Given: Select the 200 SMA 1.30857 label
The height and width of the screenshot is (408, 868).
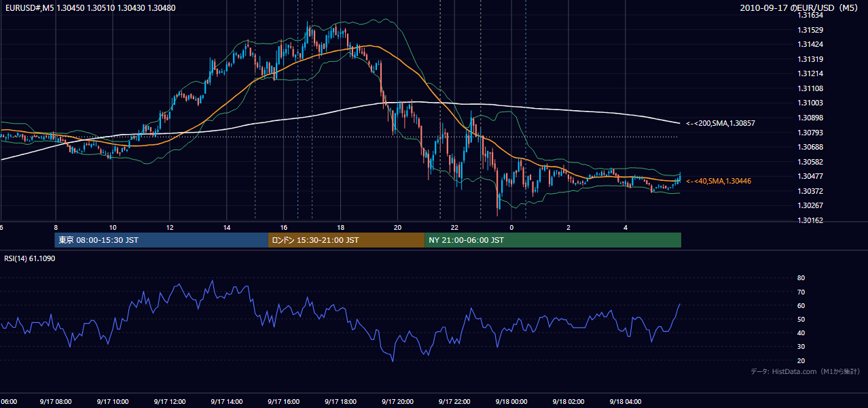Looking at the screenshot, I should pos(721,123).
